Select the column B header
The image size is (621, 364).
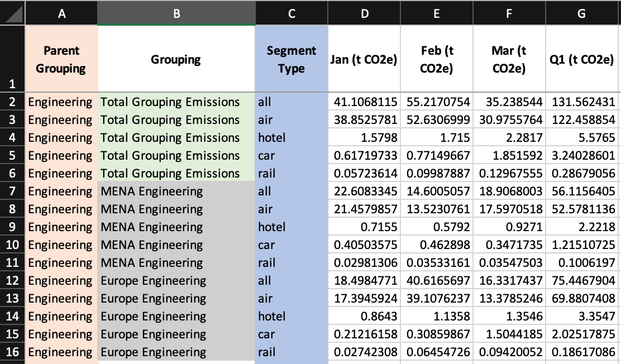pyautogui.click(x=176, y=13)
